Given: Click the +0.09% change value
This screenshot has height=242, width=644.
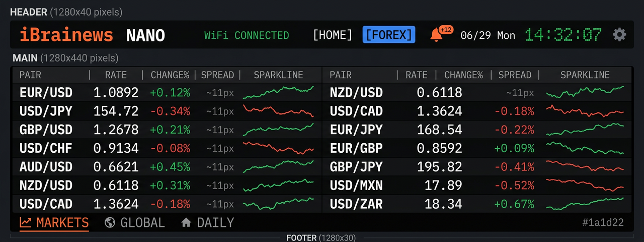Looking at the screenshot, I should (x=514, y=148).
